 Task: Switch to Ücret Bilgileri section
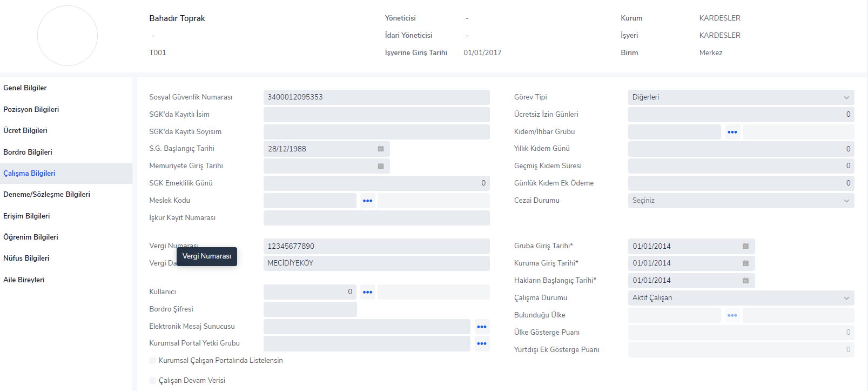tap(25, 130)
